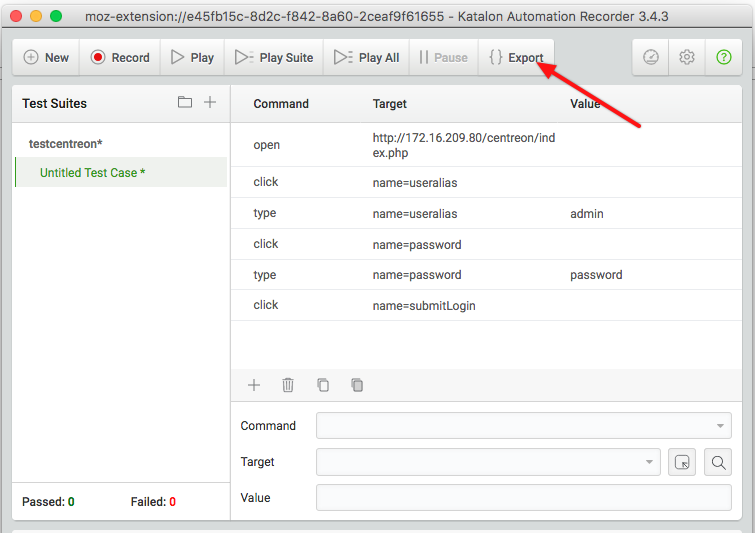The height and width of the screenshot is (533, 755).
Task: Expand the Command dropdown
Action: (x=720, y=426)
